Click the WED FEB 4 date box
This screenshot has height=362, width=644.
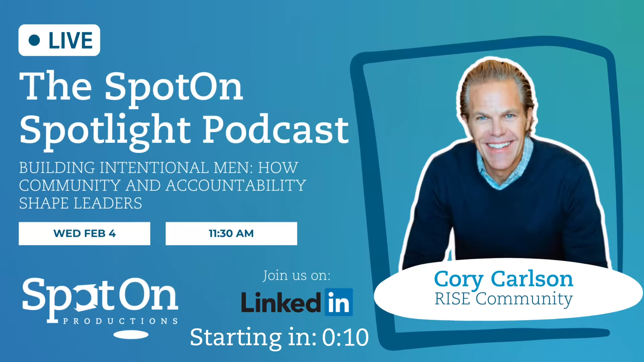point(84,234)
